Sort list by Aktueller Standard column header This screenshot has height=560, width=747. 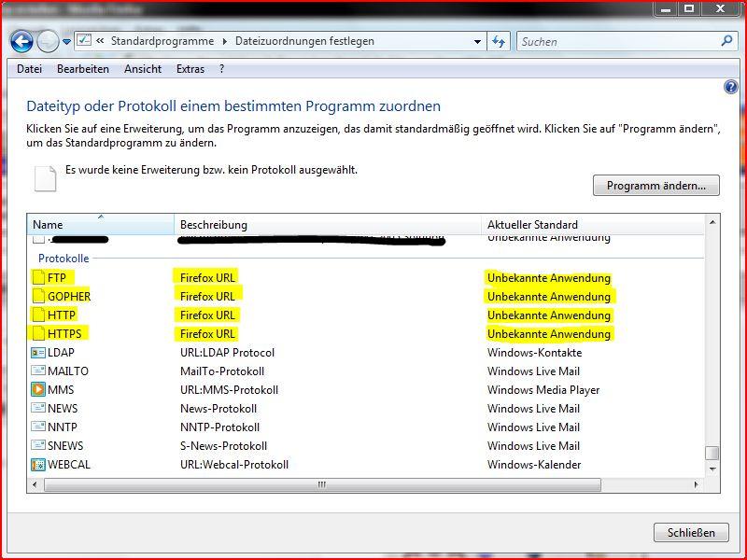593,224
